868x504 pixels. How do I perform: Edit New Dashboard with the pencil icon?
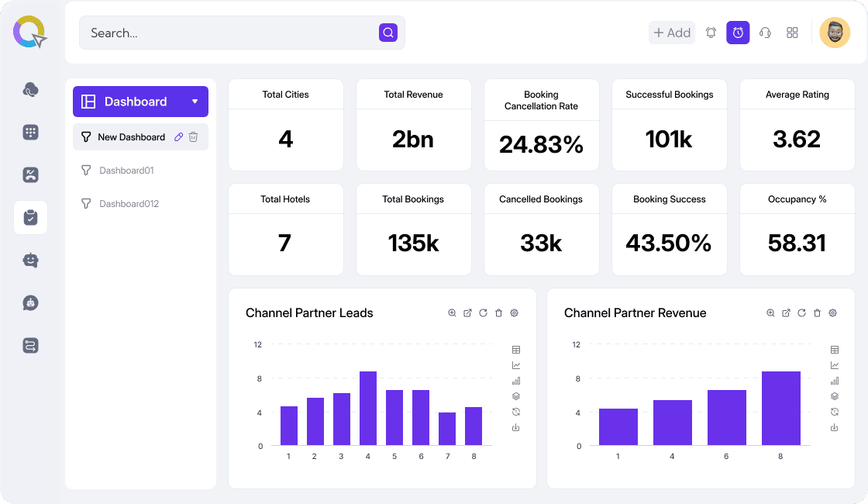click(x=178, y=137)
